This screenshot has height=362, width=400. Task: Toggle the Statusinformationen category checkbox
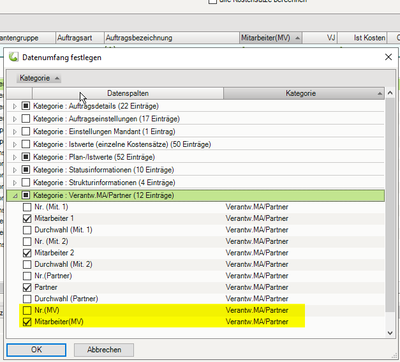[26, 170]
